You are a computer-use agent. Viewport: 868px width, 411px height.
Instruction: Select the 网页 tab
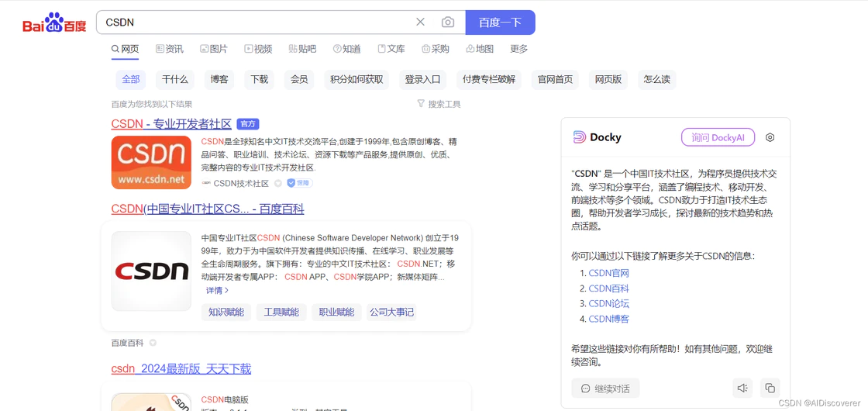point(125,49)
